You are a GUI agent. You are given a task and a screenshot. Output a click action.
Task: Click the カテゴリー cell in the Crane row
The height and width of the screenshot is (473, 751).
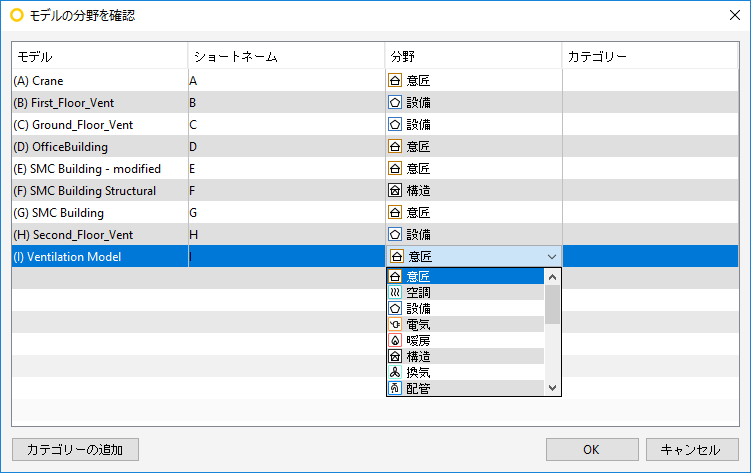(650, 80)
